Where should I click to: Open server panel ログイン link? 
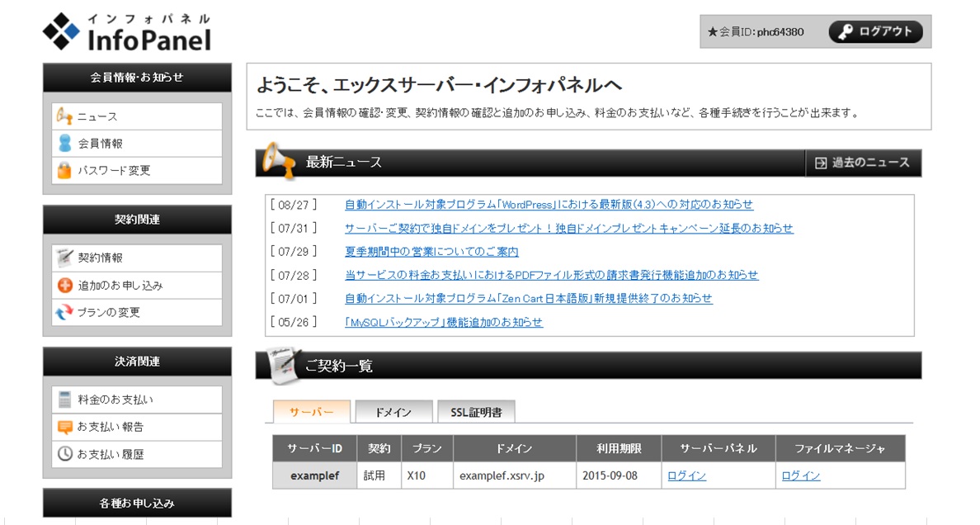pyautogui.click(x=686, y=475)
